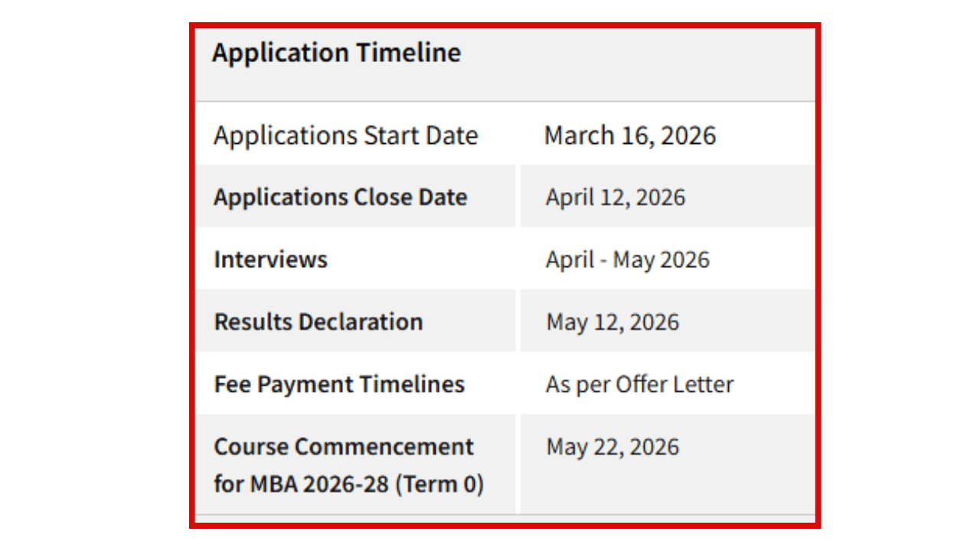Click the March 16, 2026 date

tap(629, 135)
